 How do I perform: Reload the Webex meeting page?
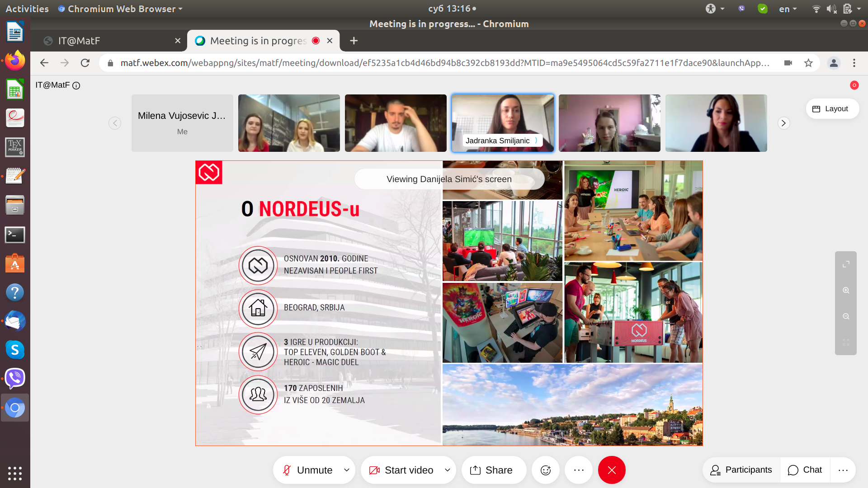pos(85,63)
